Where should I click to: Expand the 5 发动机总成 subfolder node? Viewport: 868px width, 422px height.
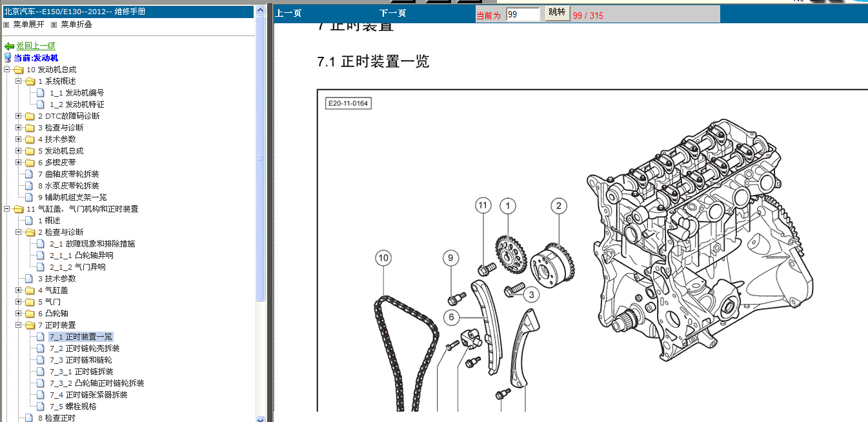(x=19, y=151)
